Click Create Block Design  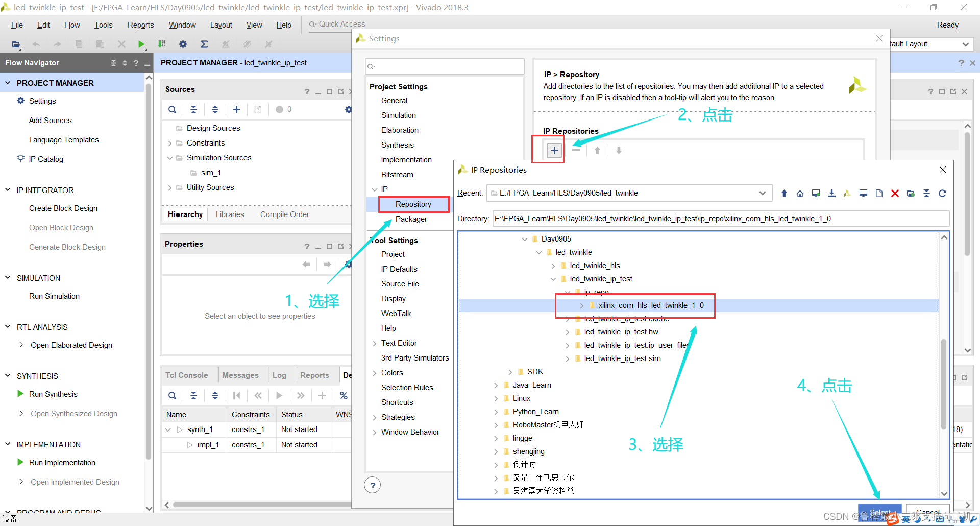pos(63,208)
